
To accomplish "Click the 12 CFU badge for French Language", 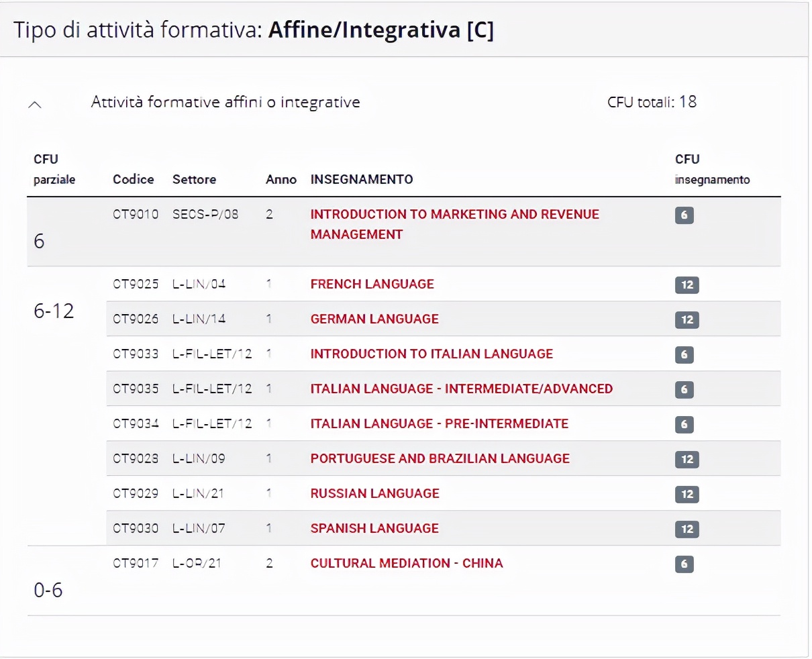I will (687, 285).
